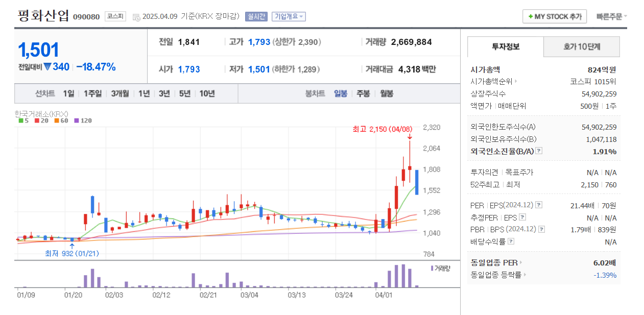
Task: Click the 거래량 value 2,669,884
Action: (412, 42)
